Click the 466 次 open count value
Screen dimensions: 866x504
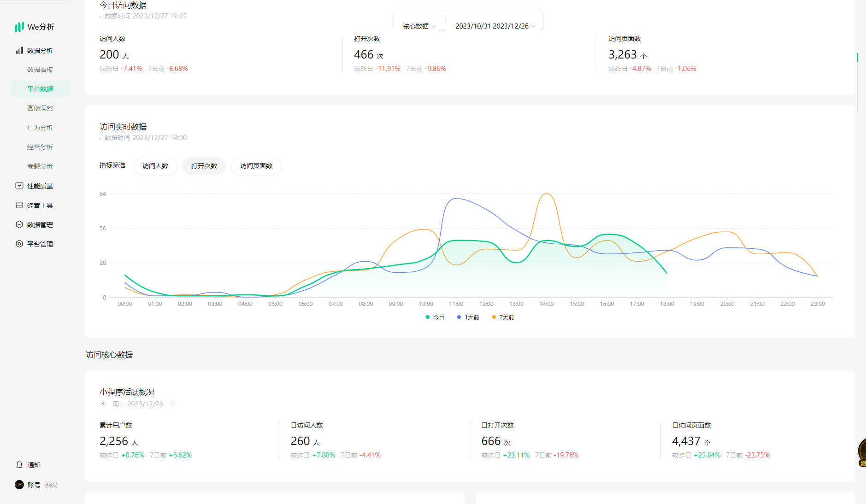point(369,55)
